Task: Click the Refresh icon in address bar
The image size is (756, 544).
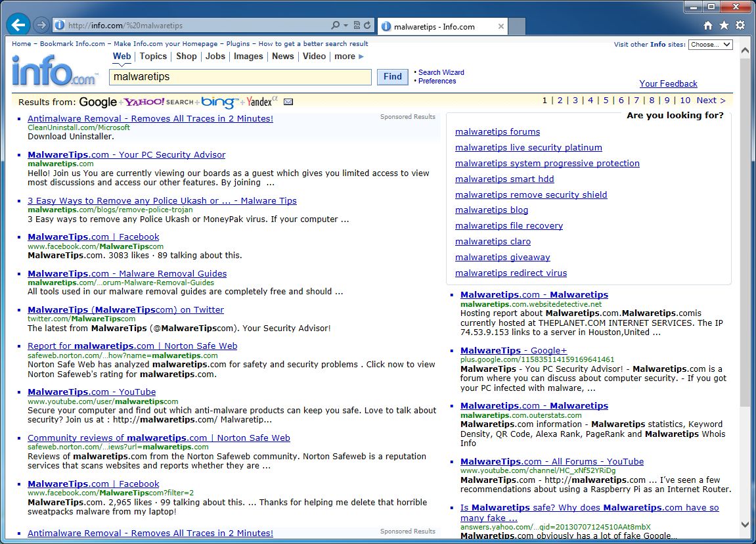Action: [x=367, y=25]
